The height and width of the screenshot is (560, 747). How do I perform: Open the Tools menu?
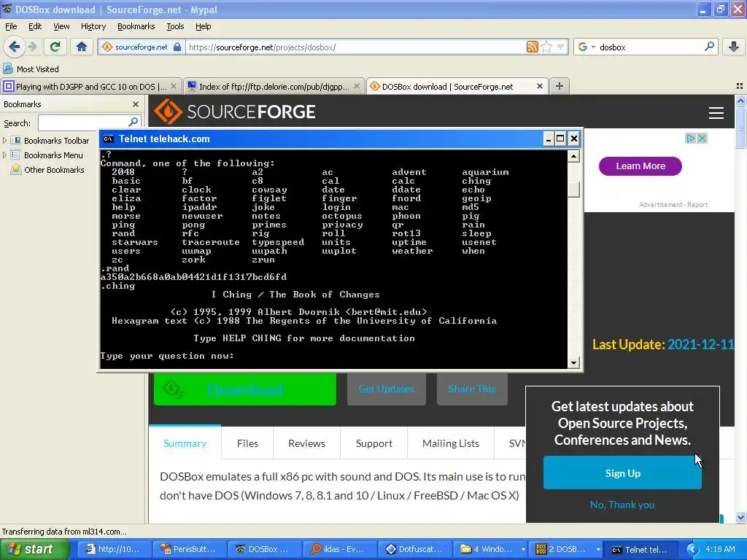(175, 26)
